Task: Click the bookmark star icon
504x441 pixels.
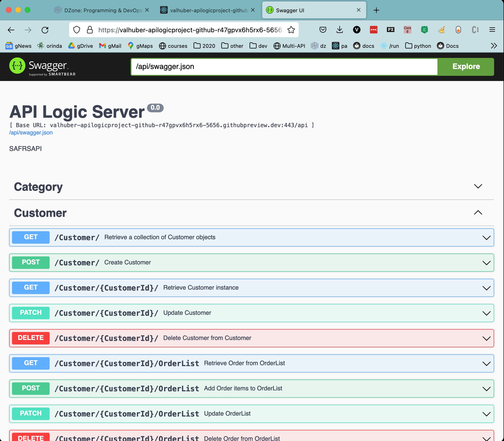Action: pyautogui.click(x=291, y=30)
